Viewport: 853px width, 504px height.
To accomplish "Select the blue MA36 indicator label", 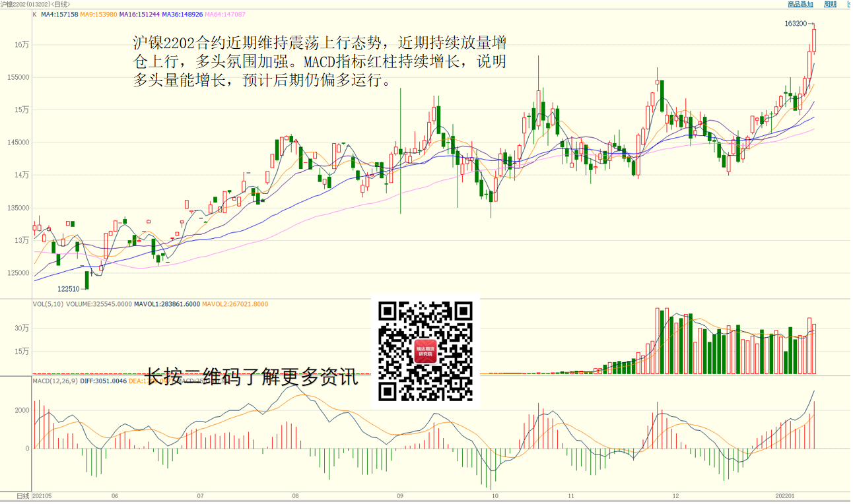I will (182, 14).
